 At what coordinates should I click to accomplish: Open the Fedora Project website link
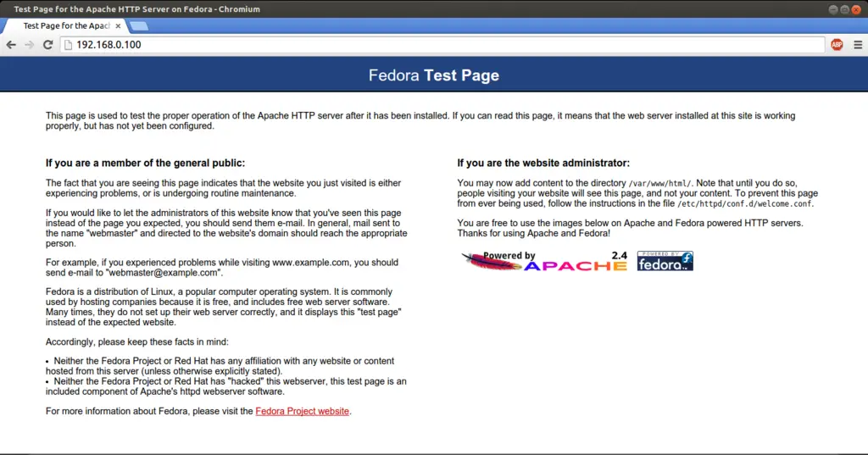click(x=303, y=411)
